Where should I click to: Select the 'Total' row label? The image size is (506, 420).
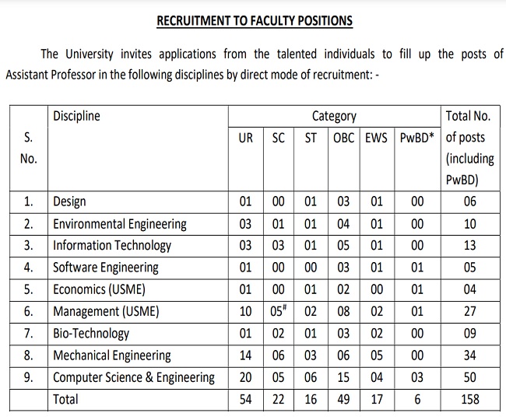coord(67,400)
